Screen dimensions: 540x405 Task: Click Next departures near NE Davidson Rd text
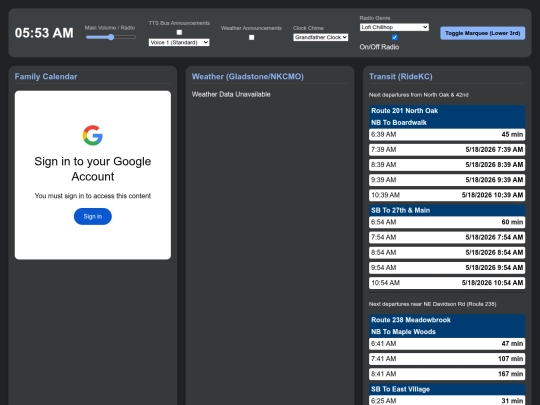[433, 304]
